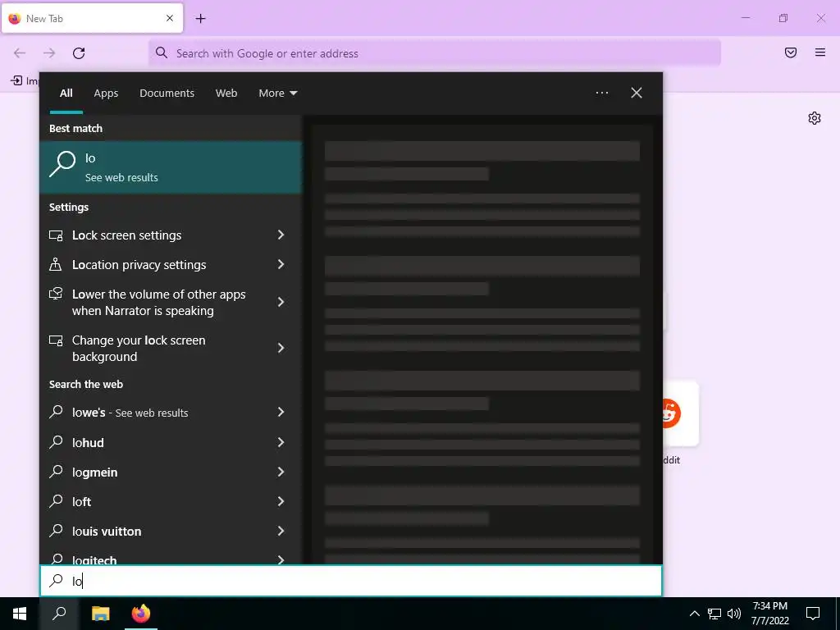Switch to the Apps search tab
840x630 pixels.
click(x=106, y=94)
